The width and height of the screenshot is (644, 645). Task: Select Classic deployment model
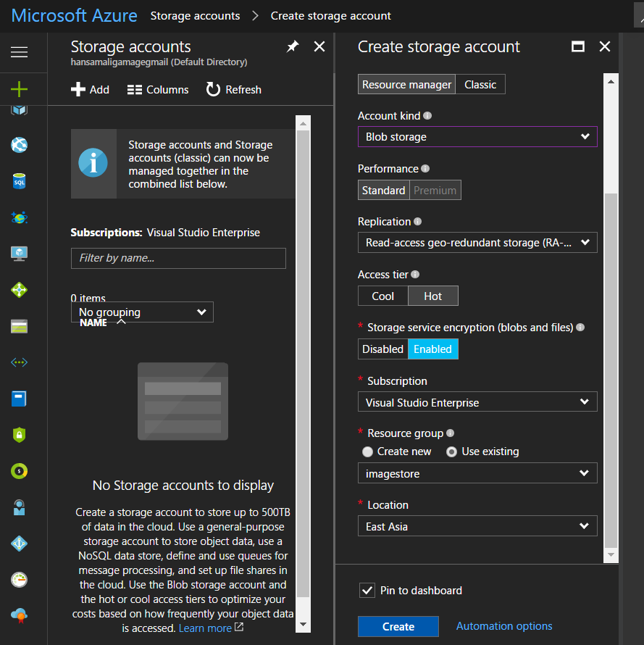pos(480,84)
